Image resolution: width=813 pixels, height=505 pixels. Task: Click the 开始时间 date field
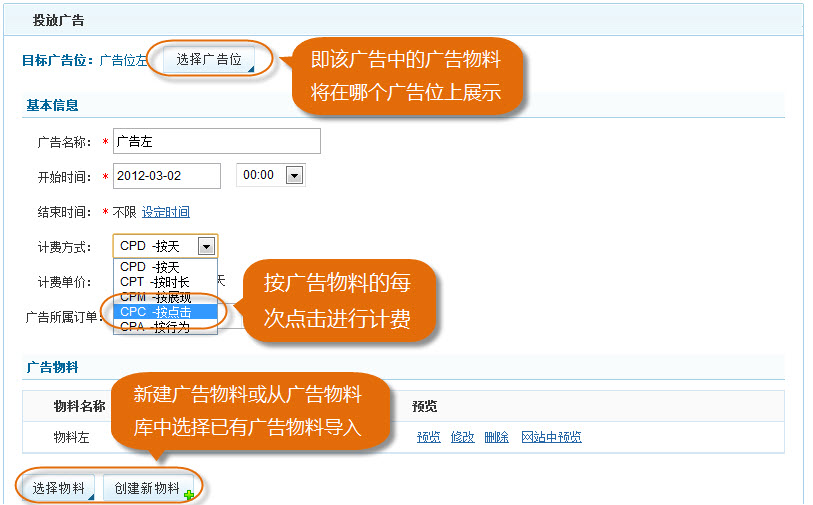[166, 176]
